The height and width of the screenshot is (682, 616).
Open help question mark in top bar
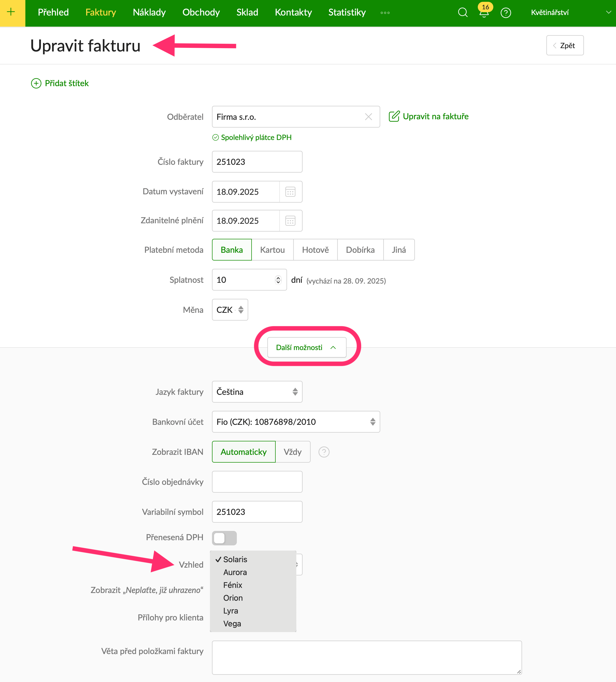[x=506, y=13]
